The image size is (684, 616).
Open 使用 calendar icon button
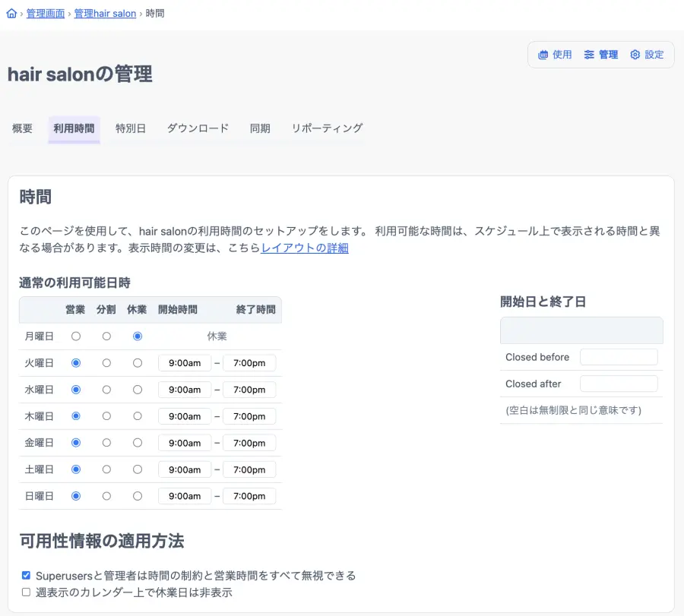click(x=555, y=55)
